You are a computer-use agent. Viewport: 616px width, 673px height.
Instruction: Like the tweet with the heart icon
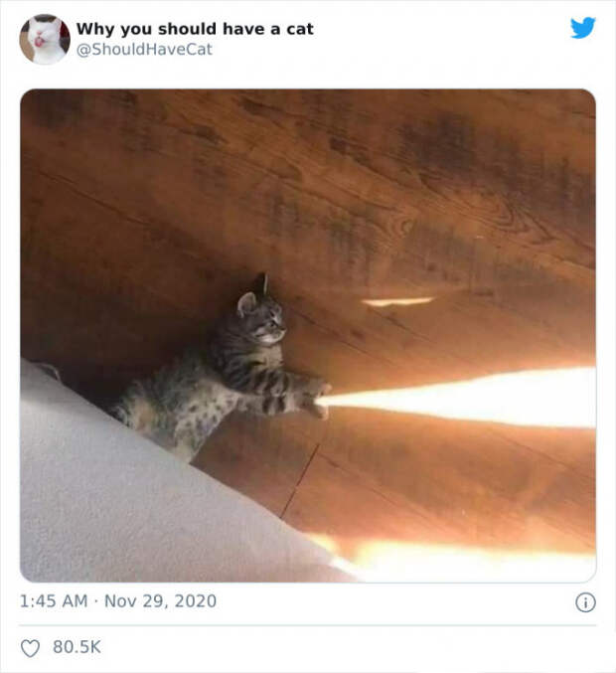(x=30, y=648)
